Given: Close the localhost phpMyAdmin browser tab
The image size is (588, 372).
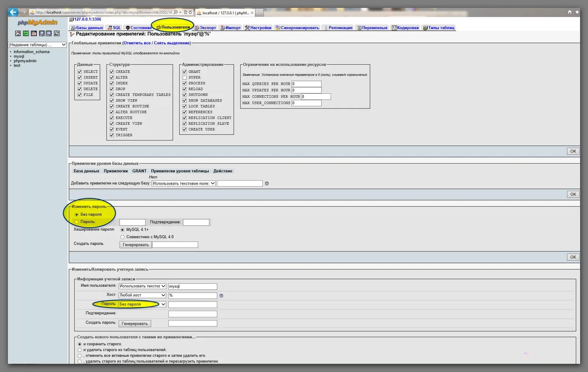Looking at the screenshot, I should (x=252, y=13).
